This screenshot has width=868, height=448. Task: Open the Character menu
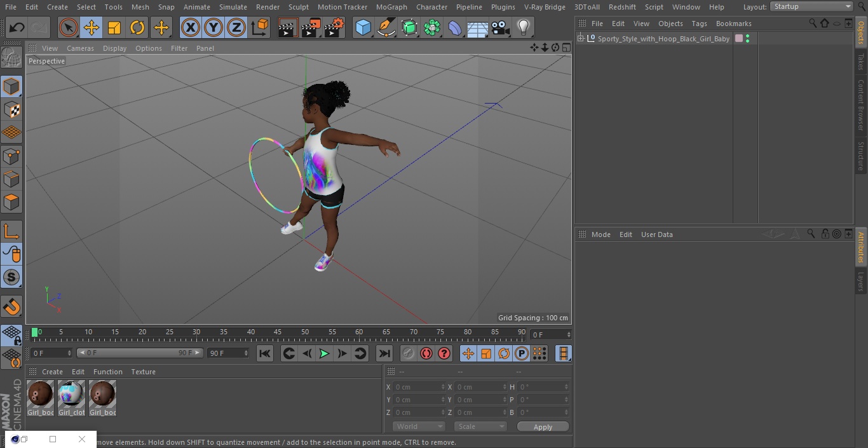tap(432, 7)
